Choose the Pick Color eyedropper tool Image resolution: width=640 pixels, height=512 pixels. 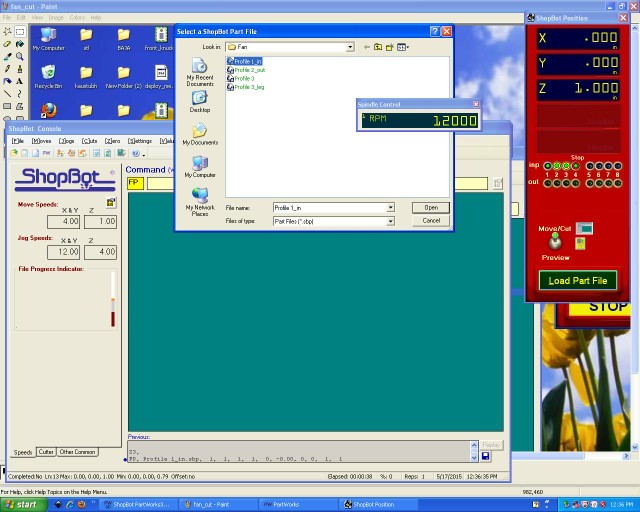click(x=7, y=56)
